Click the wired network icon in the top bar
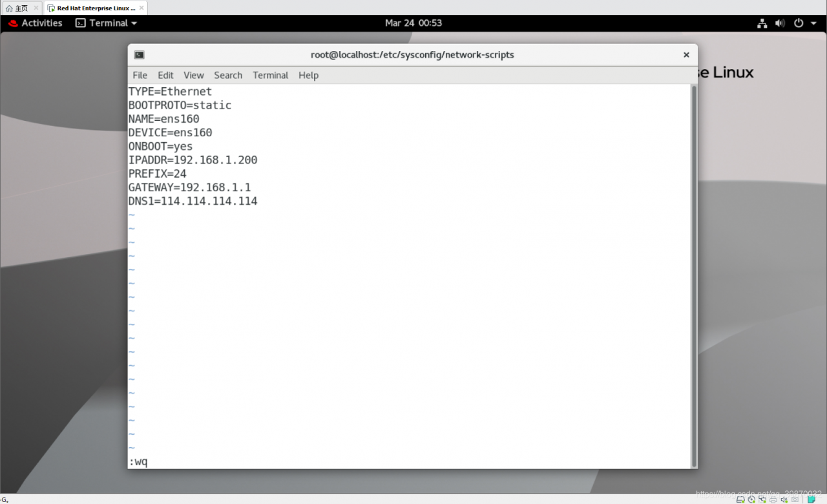 762,23
